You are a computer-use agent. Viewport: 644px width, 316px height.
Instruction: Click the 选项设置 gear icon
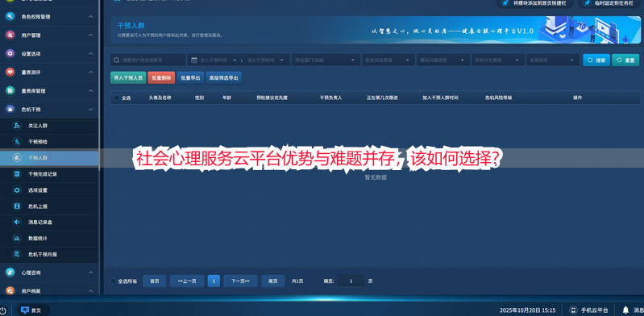pyautogui.click(x=17, y=190)
